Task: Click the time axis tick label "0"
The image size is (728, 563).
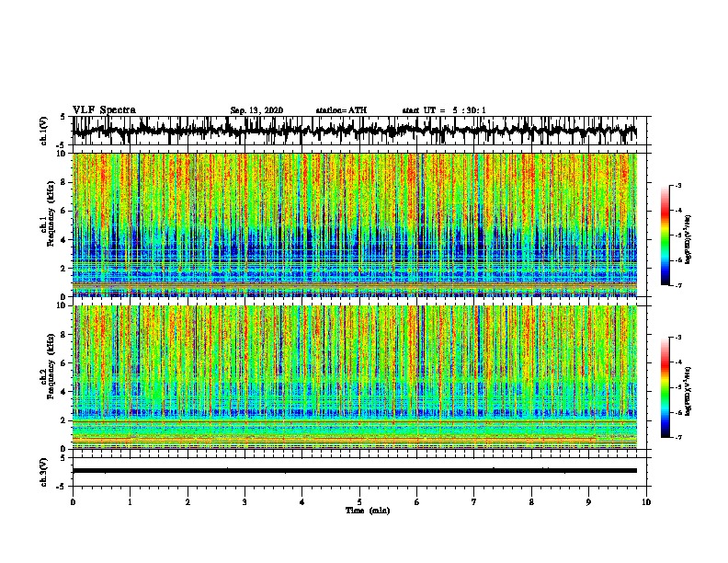Action: [x=73, y=502]
